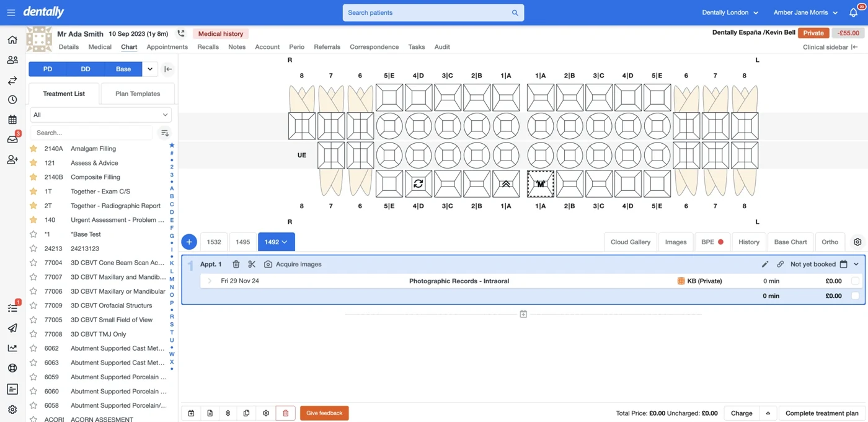Viewport: 868px width, 422px height.
Task: Click the Medical history button
Action: coord(220,34)
